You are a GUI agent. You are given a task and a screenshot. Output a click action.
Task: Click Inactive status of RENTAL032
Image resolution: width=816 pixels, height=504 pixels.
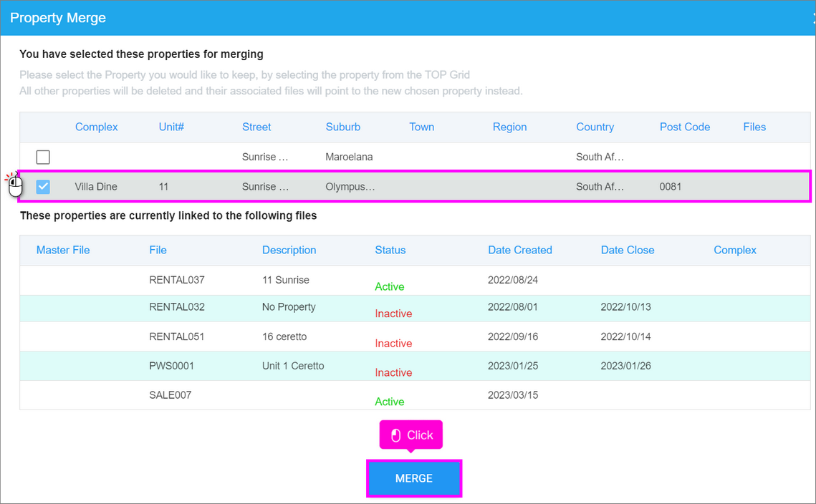pyautogui.click(x=393, y=314)
